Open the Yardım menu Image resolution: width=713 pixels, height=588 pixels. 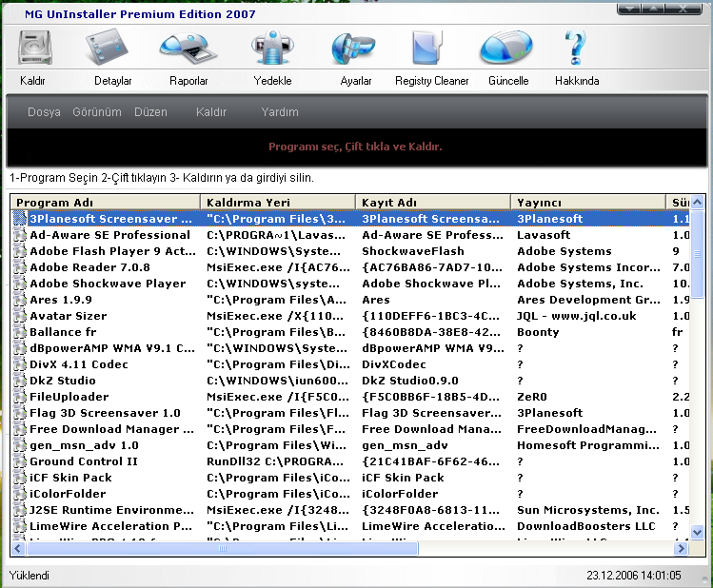280,111
